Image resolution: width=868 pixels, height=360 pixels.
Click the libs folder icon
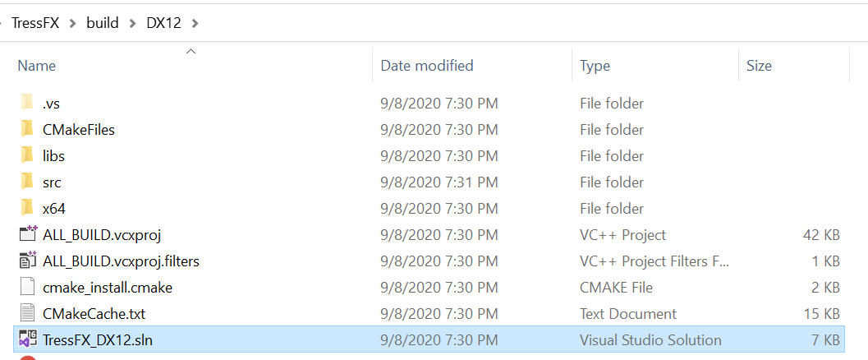click(x=27, y=156)
